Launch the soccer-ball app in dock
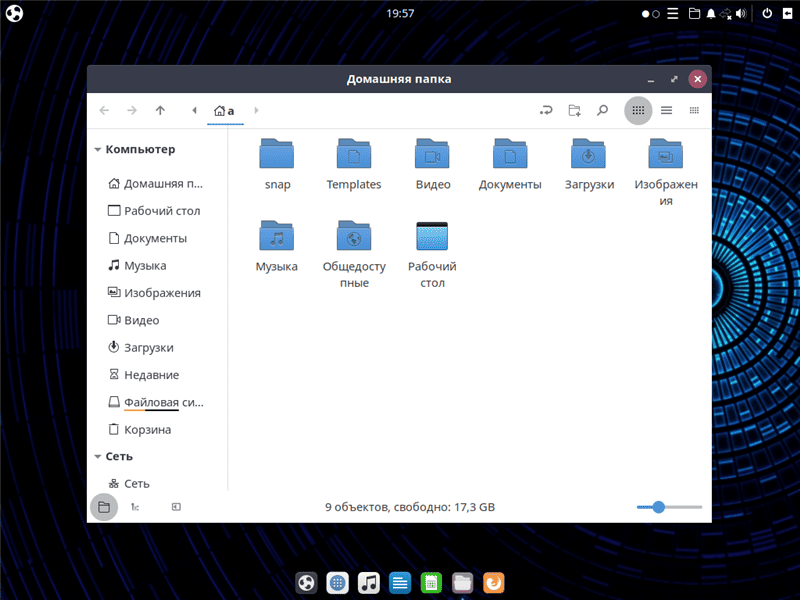This screenshot has height=600, width=800. point(306,583)
